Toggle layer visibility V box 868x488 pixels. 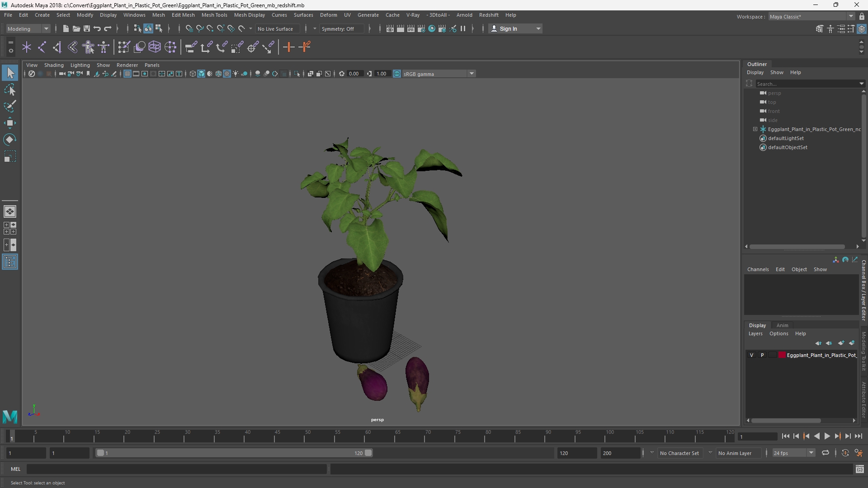click(x=752, y=355)
